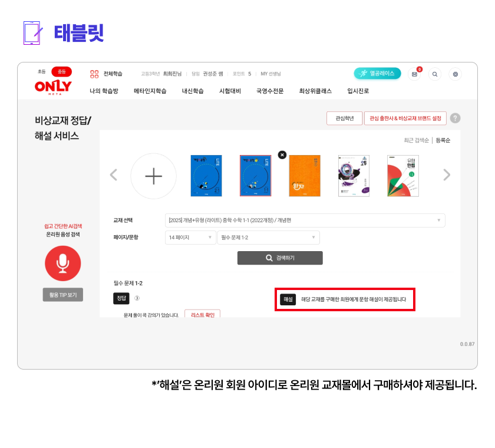495x448 pixels.
Task: Click the 검색하기 search button
Action: point(280,258)
